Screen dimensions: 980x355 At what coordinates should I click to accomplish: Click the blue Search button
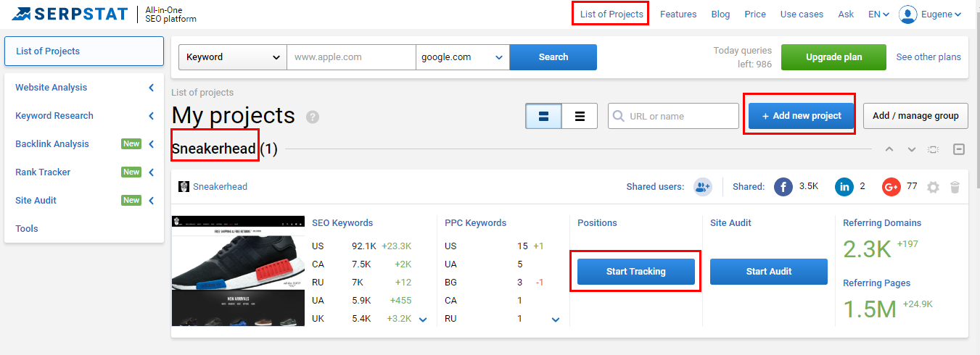click(x=553, y=57)
